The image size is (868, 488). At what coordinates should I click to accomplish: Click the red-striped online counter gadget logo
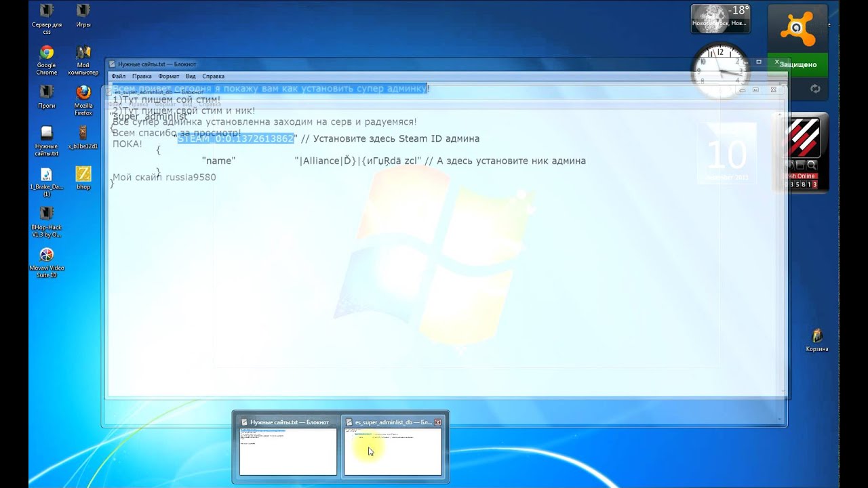point(802,138)
